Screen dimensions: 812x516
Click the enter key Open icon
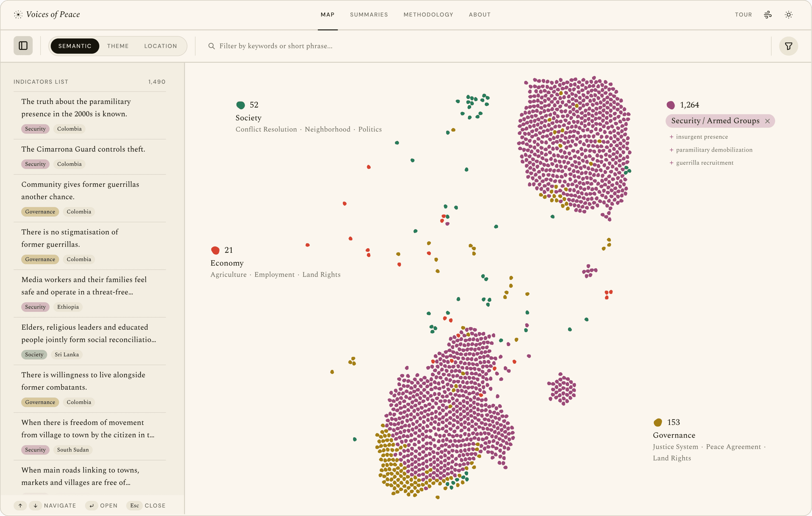(91, 505)
